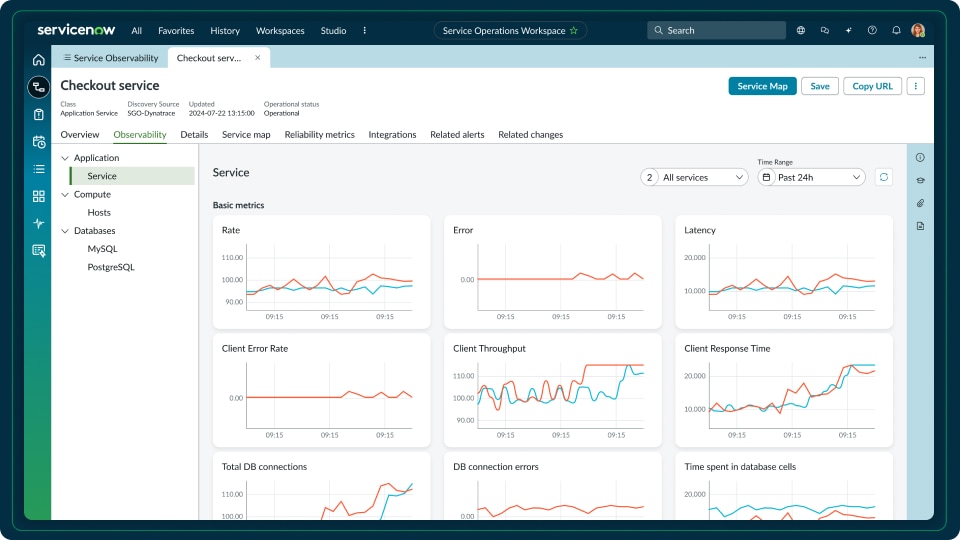Switch to the Observability tab

pos(140,135)
